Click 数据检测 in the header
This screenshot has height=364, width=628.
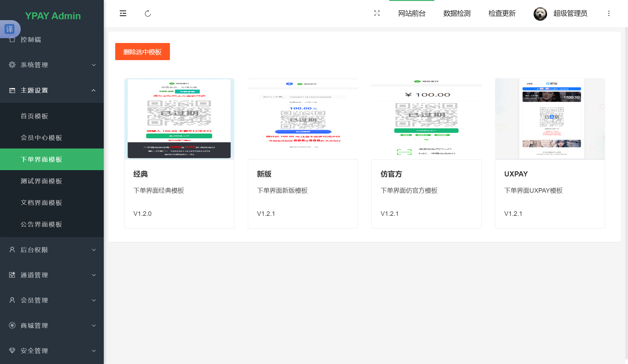(x=457, y=14)
